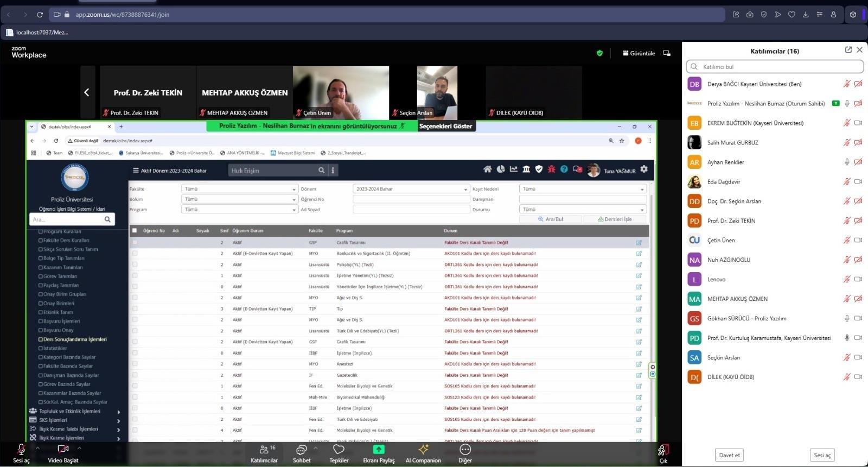Check the Psikoloji(YL) (Tezli) row checkbox

tap(135, 264)
